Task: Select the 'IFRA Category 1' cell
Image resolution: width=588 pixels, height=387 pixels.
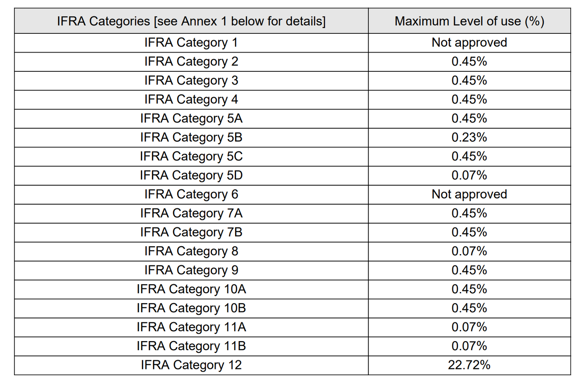Action: (x=191, y=42)
